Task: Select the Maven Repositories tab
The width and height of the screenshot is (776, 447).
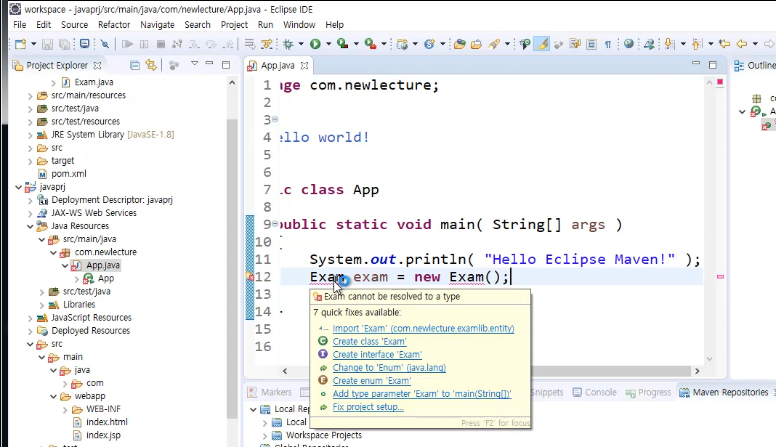Action: [724, 393]
